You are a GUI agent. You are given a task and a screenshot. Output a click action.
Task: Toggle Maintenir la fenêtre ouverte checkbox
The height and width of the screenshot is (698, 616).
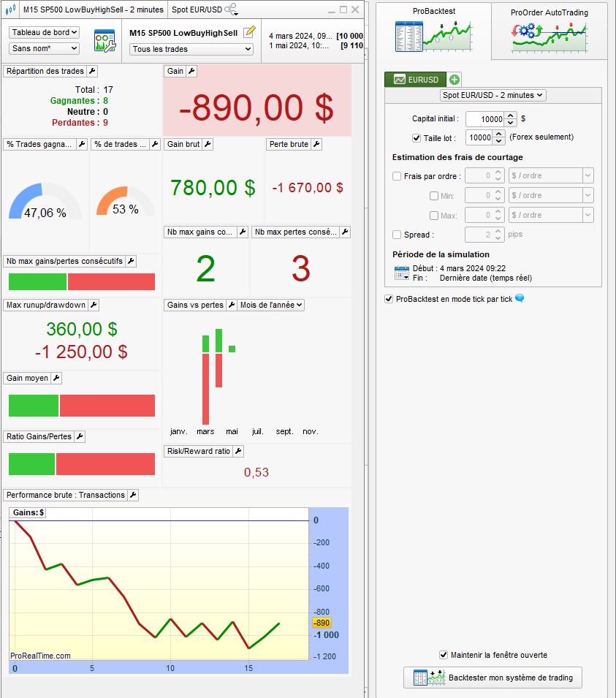click(x=444, y=655)
